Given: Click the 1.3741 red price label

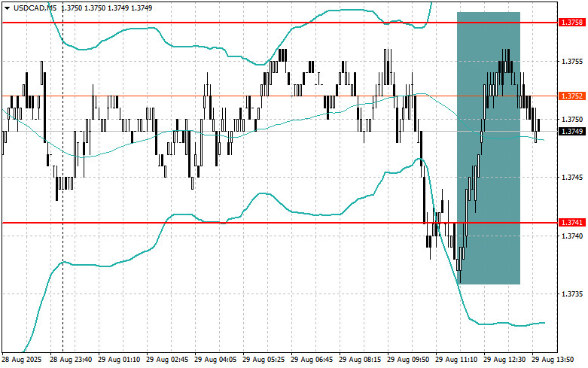Looking at the screenshot, I should 572,223.
